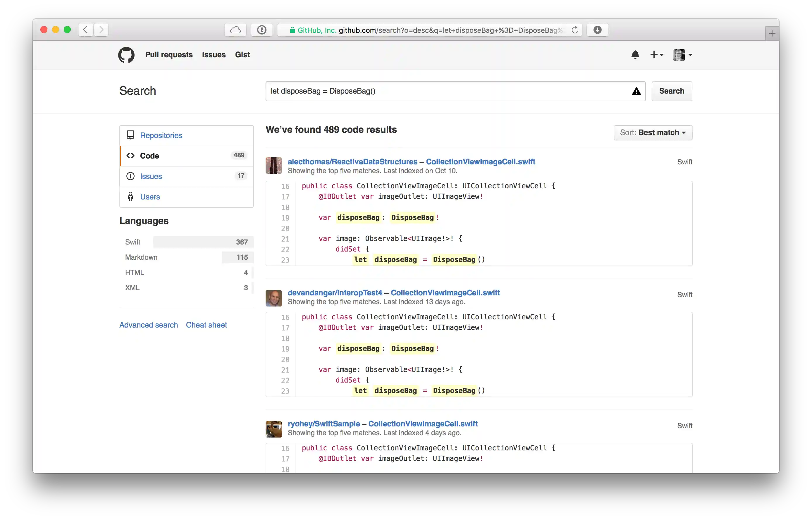Open the Advanced search link
The height and width of the screenshot is (520, 812).
coord(149,325)
